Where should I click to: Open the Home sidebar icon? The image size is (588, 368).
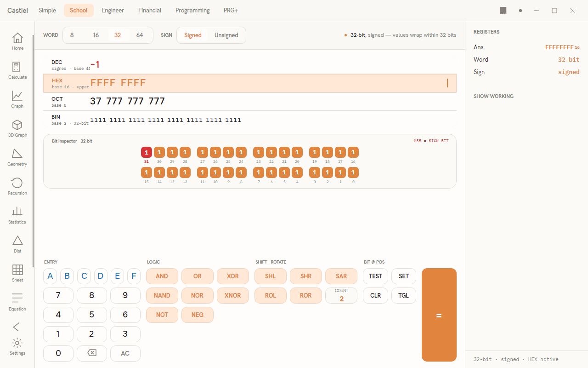click(17, 38)
